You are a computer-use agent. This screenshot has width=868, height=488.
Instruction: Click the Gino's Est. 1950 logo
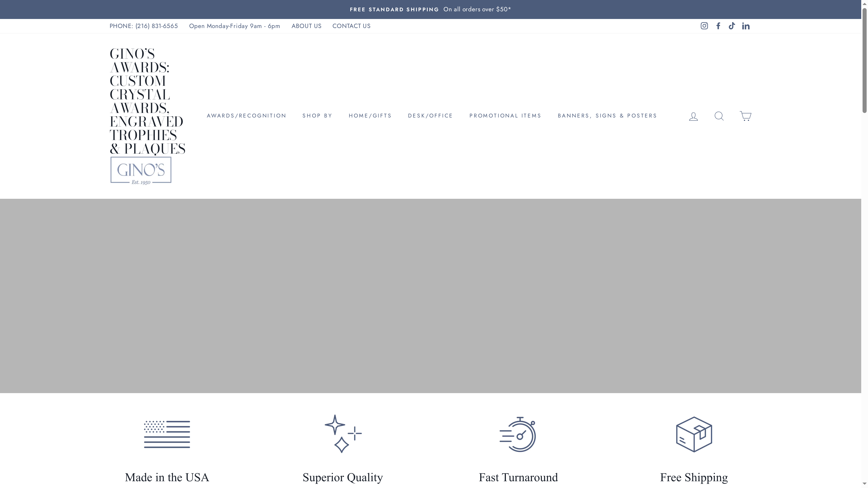(141, 170)
